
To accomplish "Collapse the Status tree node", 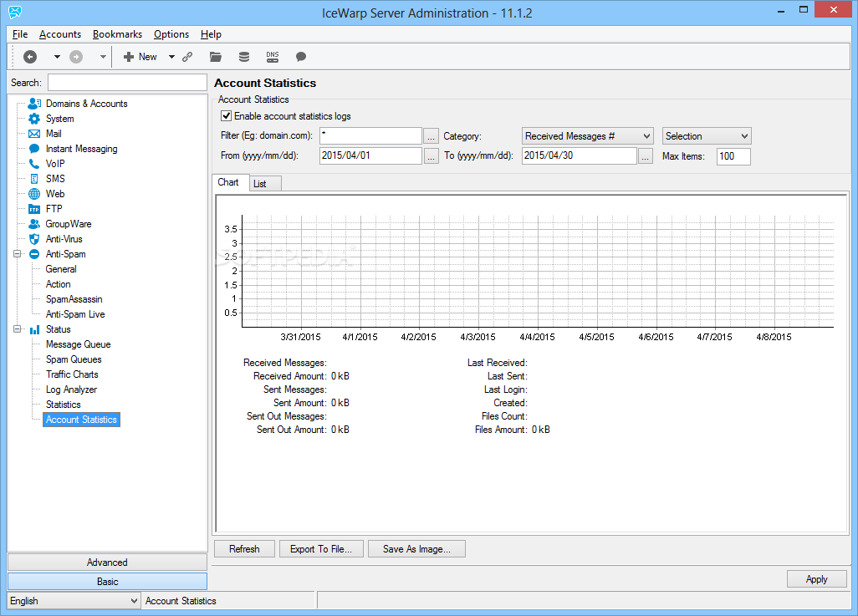I will coord(17,329).
